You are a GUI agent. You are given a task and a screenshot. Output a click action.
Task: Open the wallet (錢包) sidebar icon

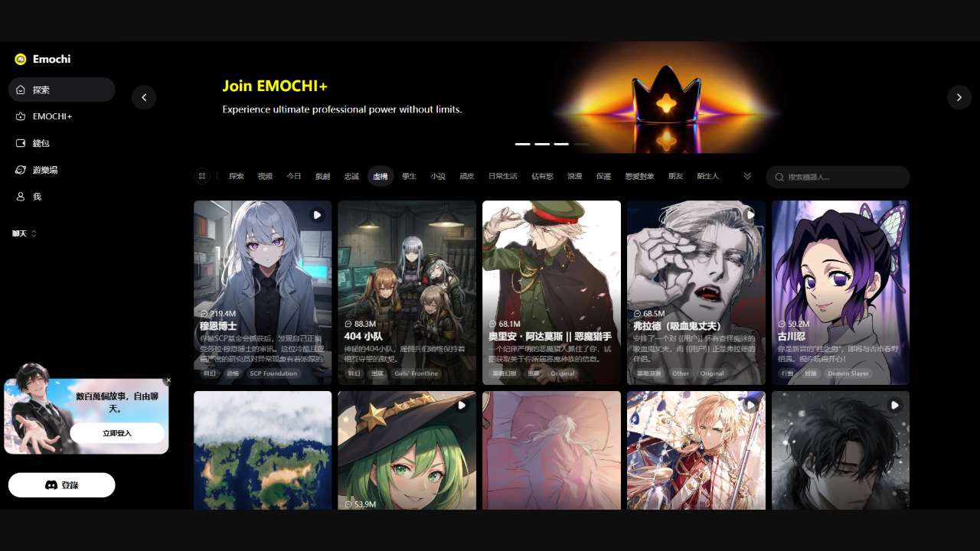[21, 143]
